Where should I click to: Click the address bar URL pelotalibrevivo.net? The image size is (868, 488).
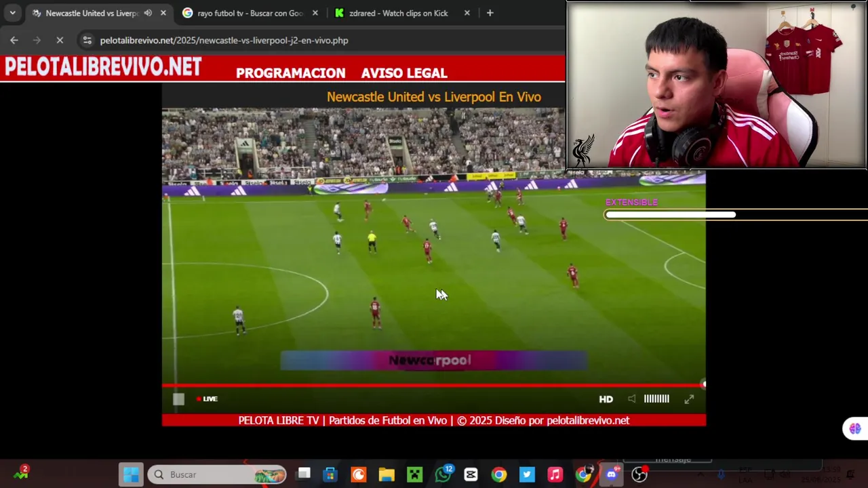(224, 40)
